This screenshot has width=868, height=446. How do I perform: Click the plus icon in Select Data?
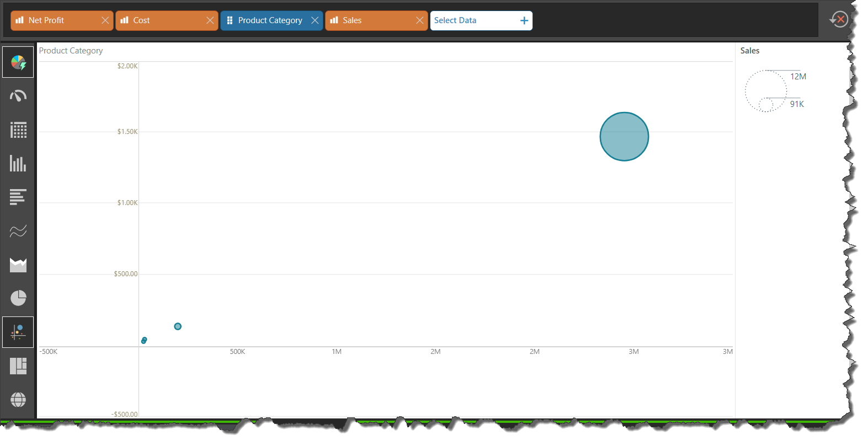pos(524,20)
